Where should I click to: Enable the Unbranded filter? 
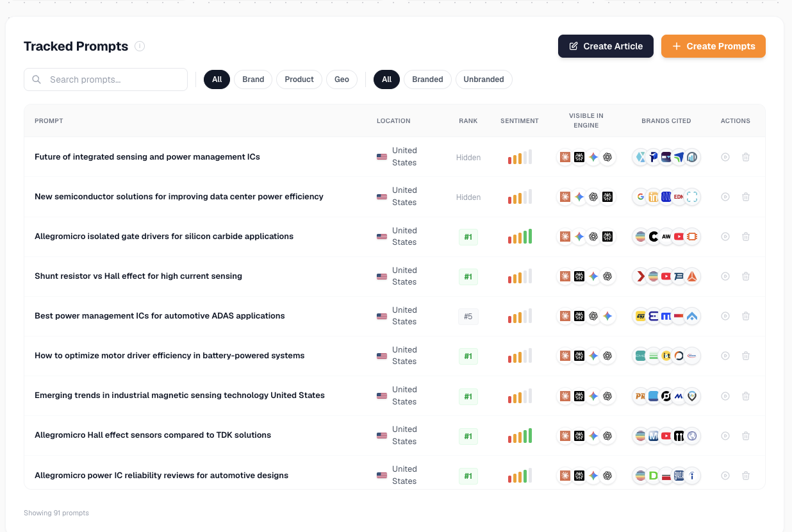pyautogui.click(x=484, y=79)
